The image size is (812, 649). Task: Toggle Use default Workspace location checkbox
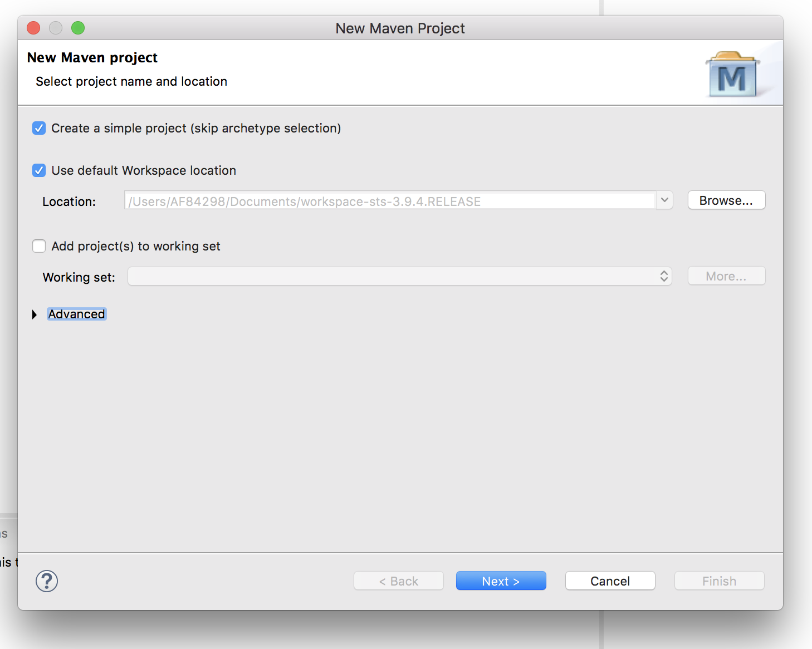point(39,170)
